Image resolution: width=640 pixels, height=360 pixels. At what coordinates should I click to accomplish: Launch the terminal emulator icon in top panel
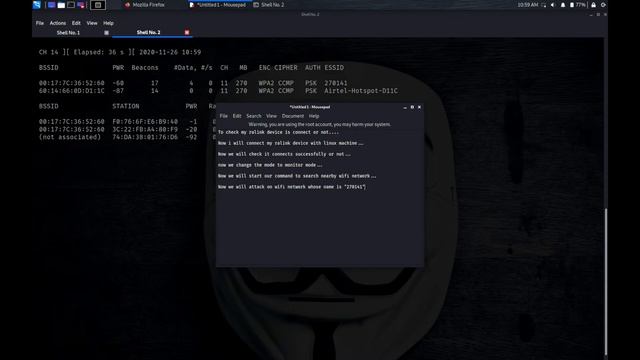71,5
